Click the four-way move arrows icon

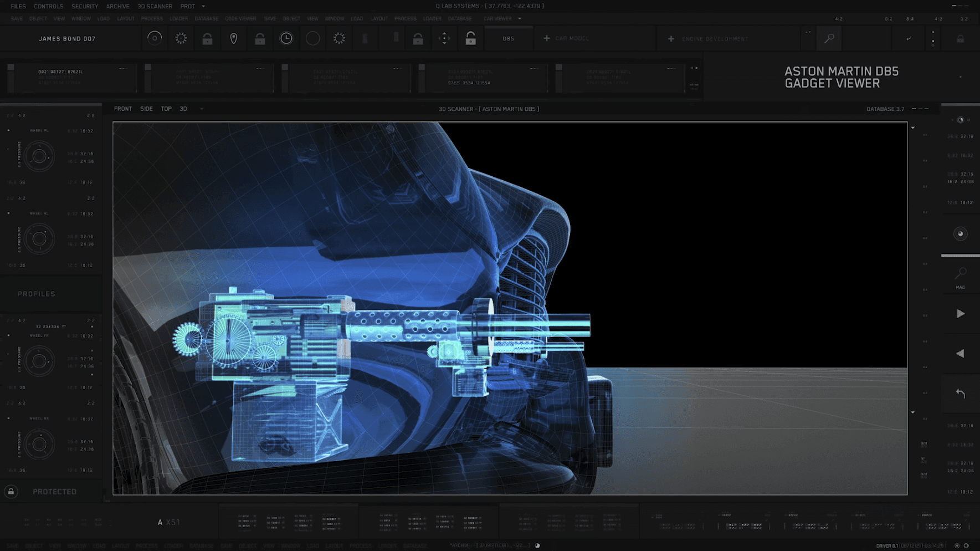pos(444,38)
